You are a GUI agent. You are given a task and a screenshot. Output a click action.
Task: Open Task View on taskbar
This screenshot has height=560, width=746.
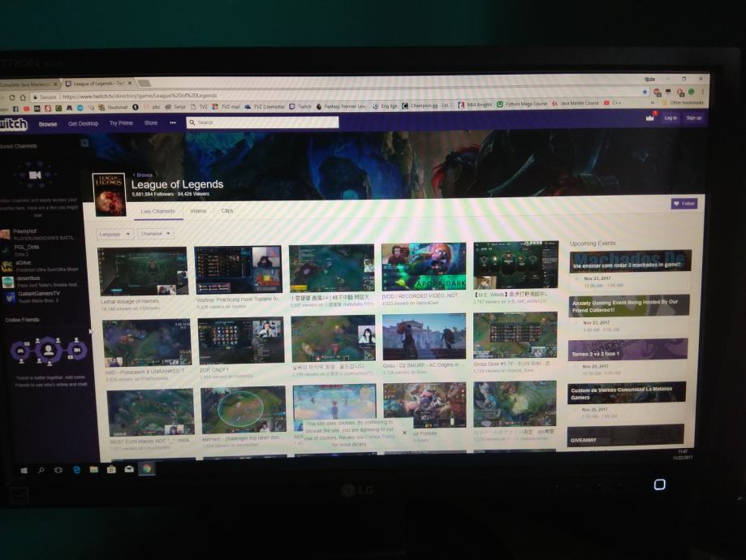tap(58, 470)
